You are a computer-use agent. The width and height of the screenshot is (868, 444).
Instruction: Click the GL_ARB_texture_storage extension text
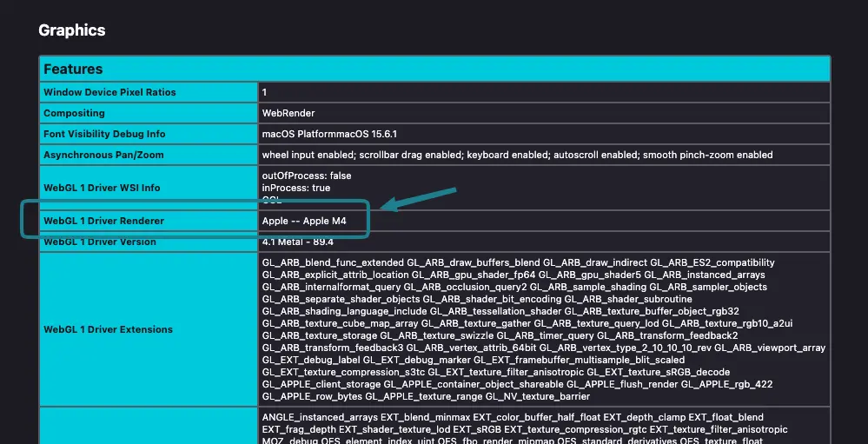point(320,335)
